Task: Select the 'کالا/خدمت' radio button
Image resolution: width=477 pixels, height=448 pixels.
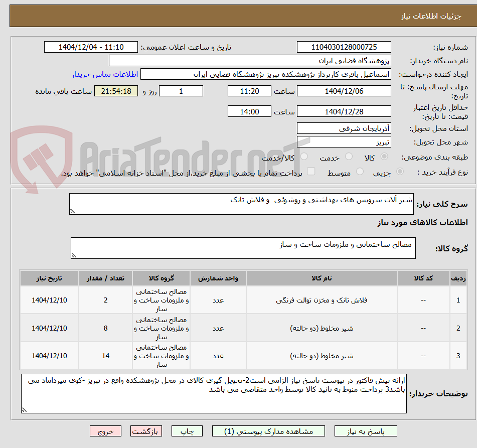Action: [304, 157]
